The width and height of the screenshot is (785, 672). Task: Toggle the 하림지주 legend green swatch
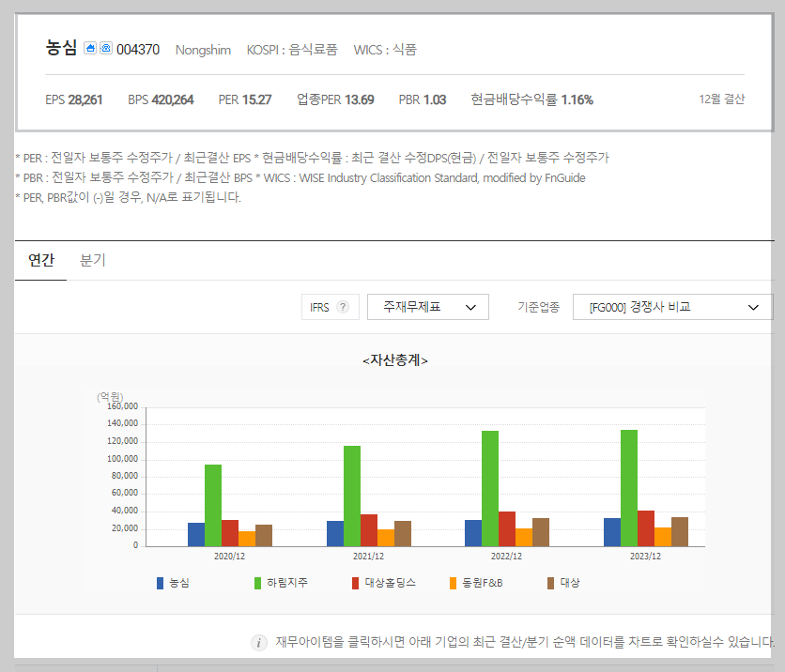(257, 583)
